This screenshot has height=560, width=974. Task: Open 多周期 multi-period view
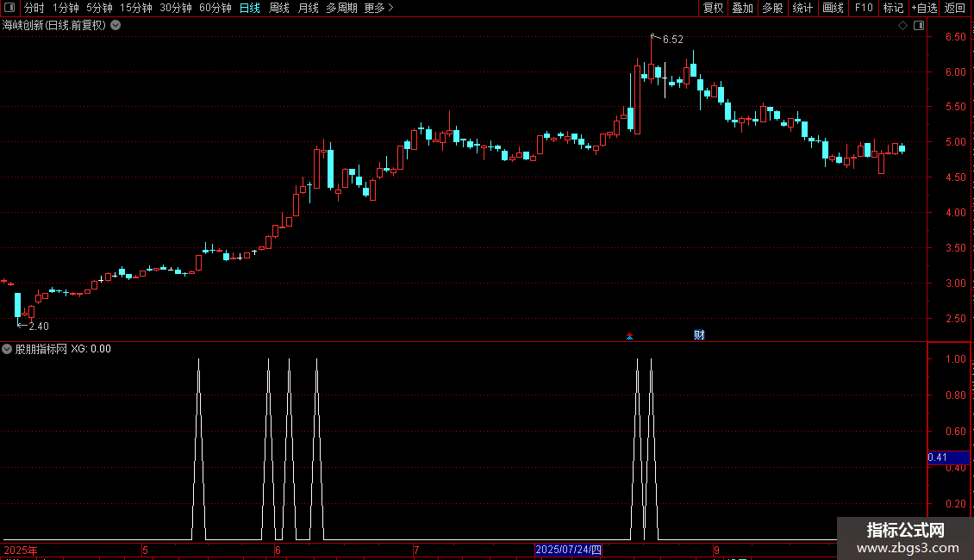click(x=341, y=8)
